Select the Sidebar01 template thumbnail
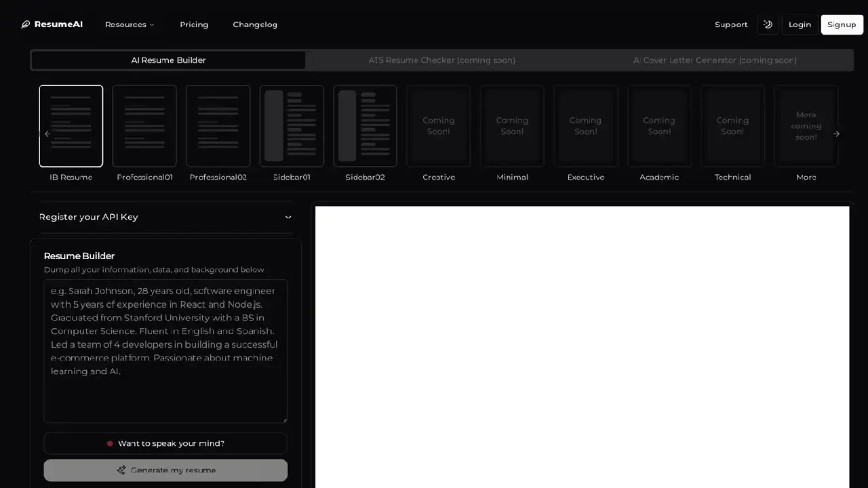Viewport: 868px width, 488px height. pyautogui.click(x=292, y=126)
